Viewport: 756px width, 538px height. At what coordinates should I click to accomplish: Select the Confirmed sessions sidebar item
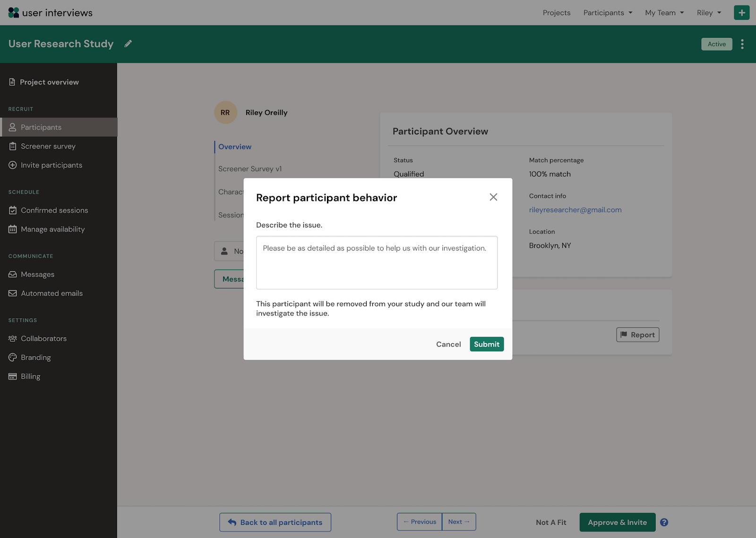coord(54,210)
